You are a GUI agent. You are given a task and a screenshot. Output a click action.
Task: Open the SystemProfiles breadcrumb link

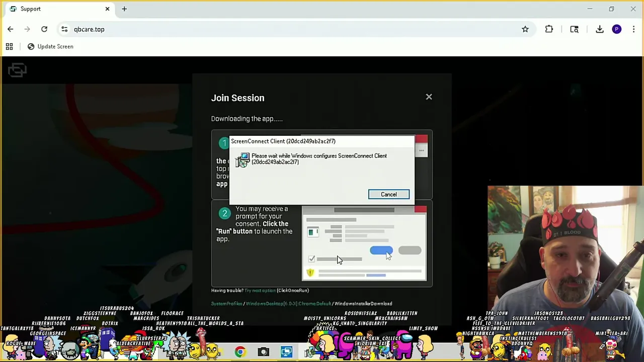click(x=226, y=304)
